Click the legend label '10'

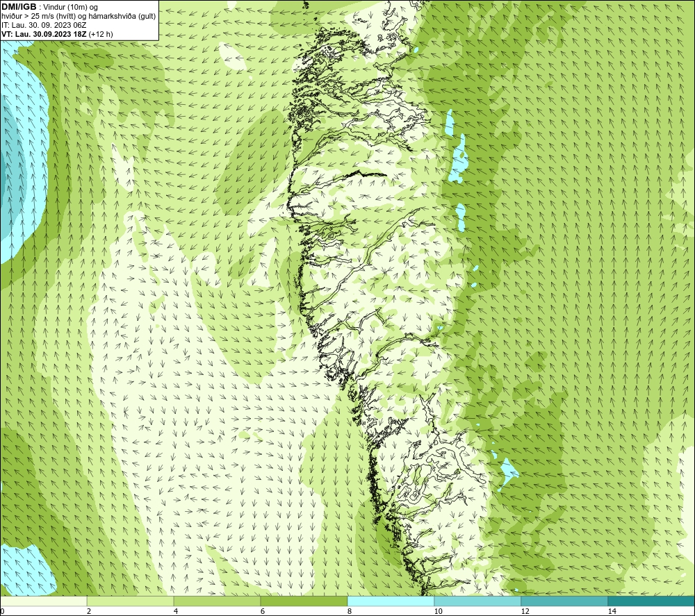point(438,611)
